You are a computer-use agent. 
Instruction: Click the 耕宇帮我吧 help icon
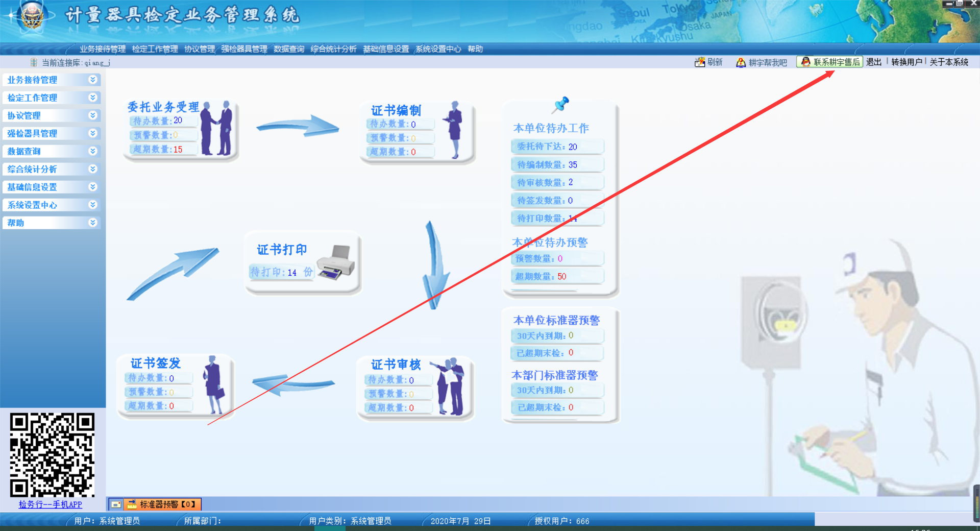click(x=741, y=62)
